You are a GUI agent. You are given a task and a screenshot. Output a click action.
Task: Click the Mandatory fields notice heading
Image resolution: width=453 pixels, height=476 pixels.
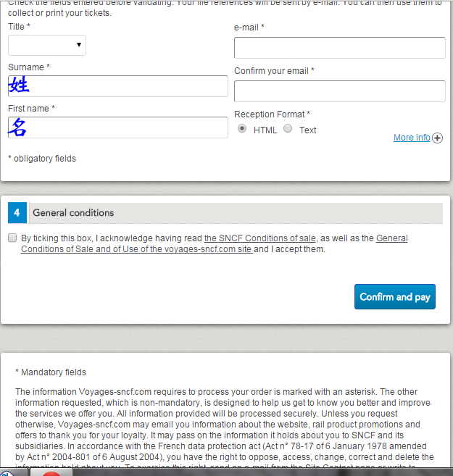click(x=51, y=372)
